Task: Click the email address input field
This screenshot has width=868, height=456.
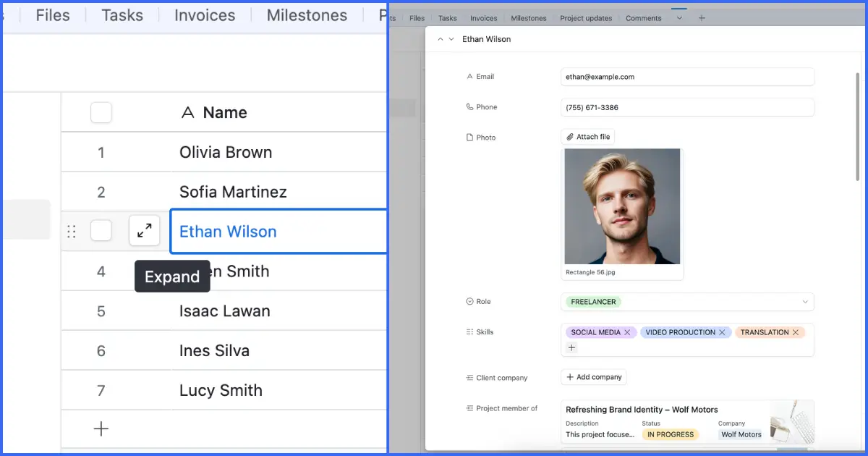Action: [686, 76]
